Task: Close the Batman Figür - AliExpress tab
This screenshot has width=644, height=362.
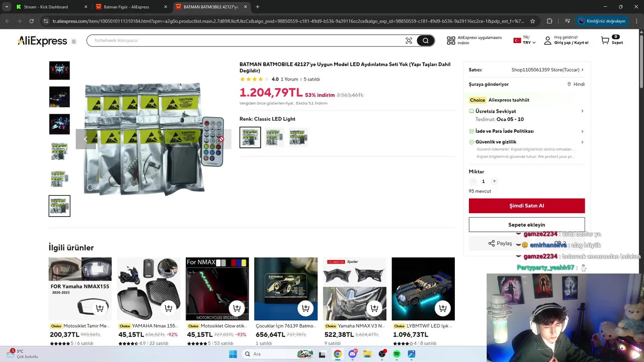Action: point(166,7)
